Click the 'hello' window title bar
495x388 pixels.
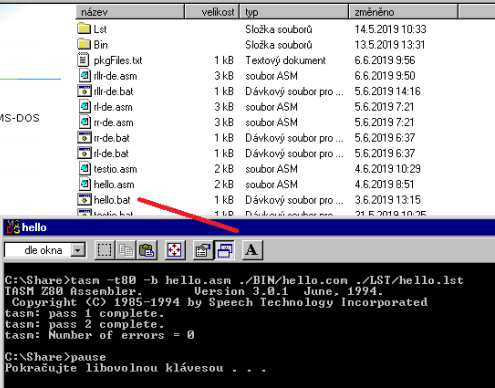(249, 227)
